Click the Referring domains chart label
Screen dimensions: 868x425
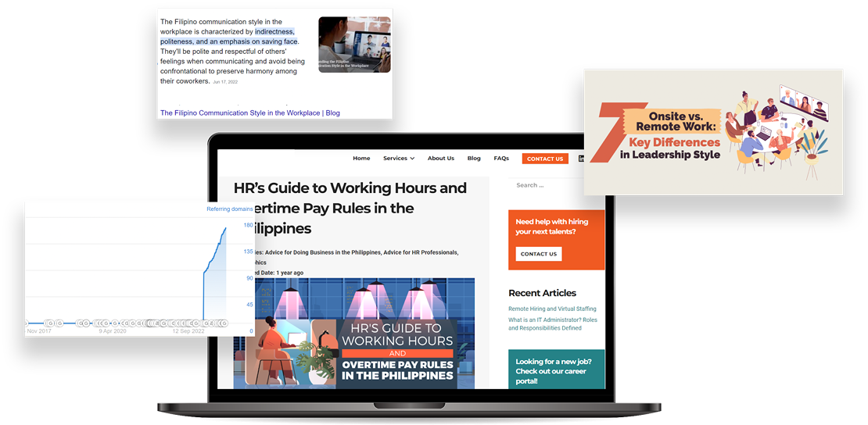(x=230, y=209)
